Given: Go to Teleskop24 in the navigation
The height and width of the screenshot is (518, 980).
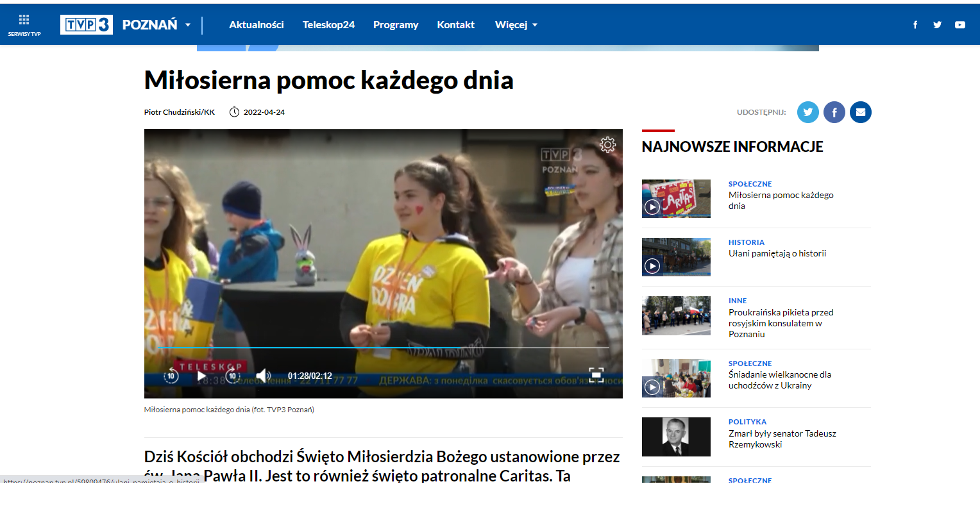Looking at the screenshot, I should [328, 24].
